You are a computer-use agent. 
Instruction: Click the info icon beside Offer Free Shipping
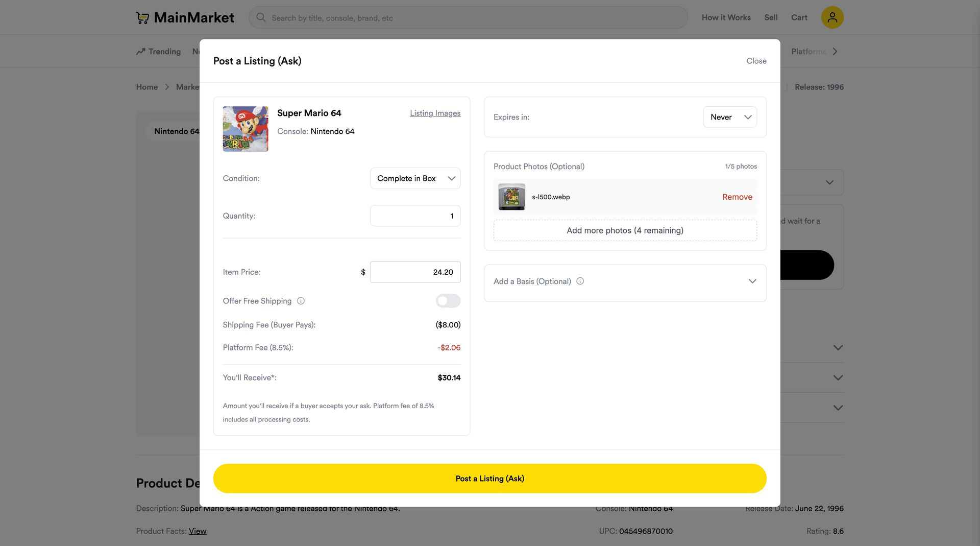pyautogui.click(x=301, y=301)
